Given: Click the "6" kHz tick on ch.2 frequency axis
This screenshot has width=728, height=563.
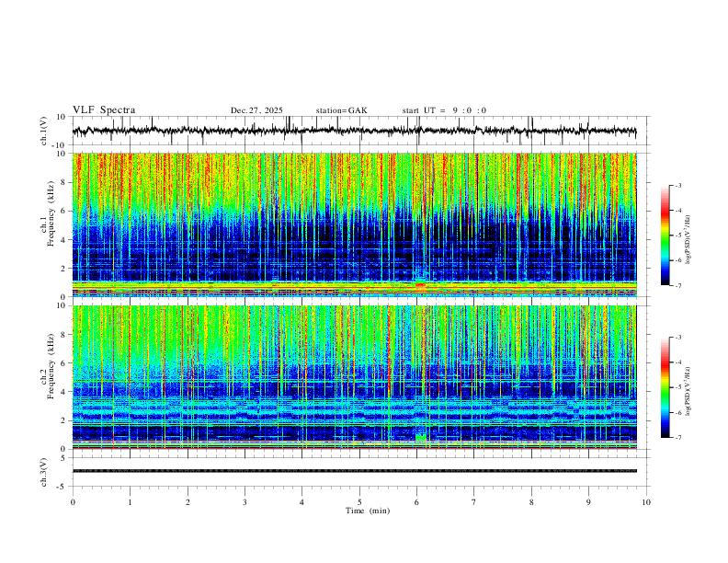Looking at the screenshot, I should (x=65, y=363).
